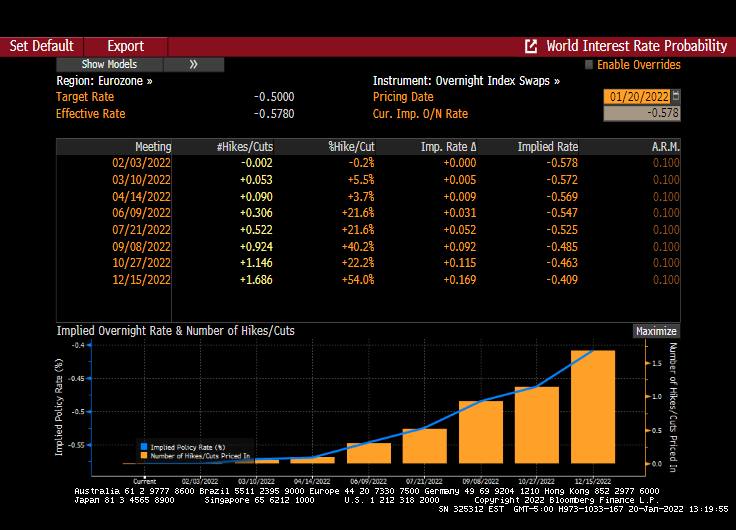This screenshot has width=736, height=530.
Task: Click the tallest orange bar for 12/15/2022
Action: 593,406
